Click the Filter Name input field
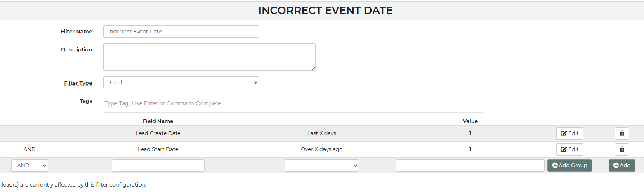Image resolution: width=644 pixels, height=196 pixels. coord(181,31)
